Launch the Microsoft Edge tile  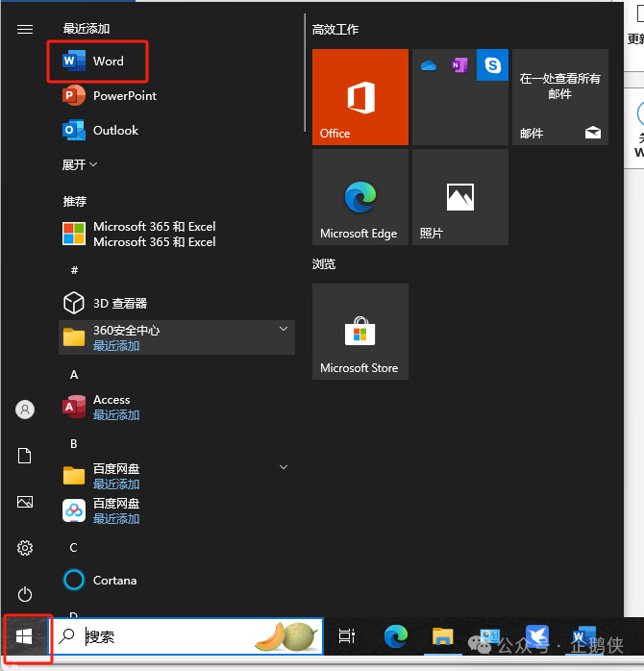tap(360, 197)
